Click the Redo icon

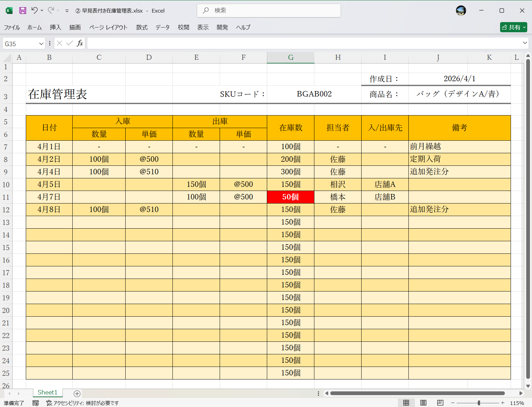[x=50, y=11]
